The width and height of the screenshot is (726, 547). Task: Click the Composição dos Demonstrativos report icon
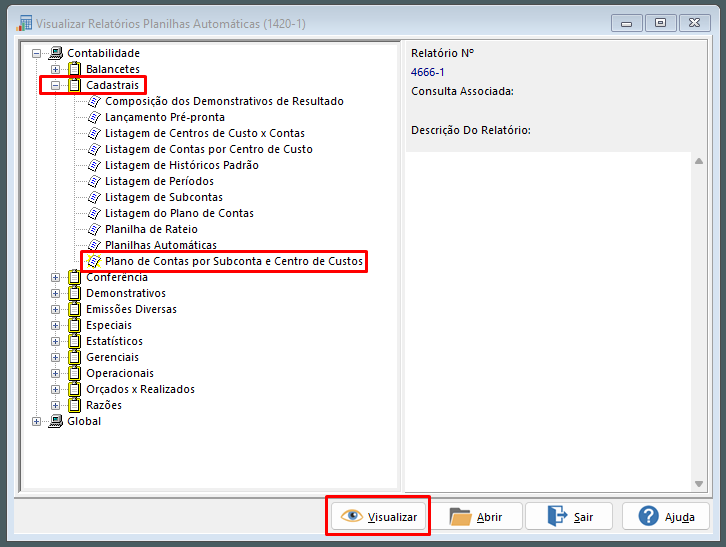94,101
